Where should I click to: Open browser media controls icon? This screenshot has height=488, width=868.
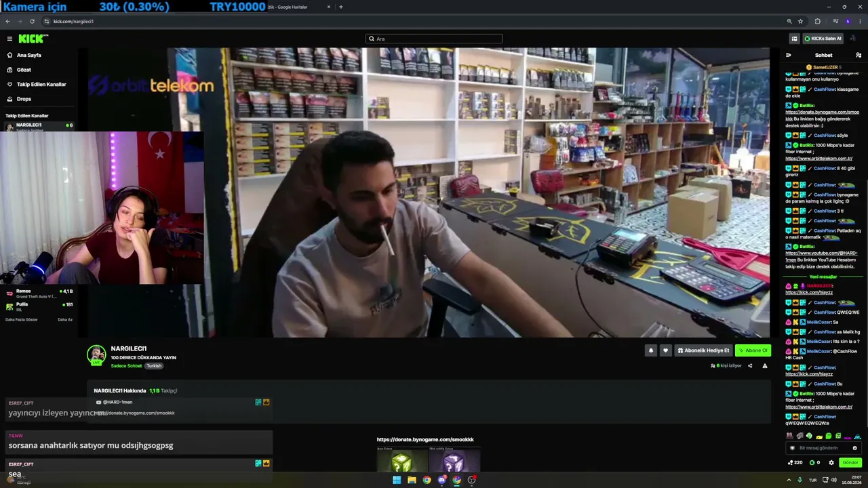(x=835, y=21)
